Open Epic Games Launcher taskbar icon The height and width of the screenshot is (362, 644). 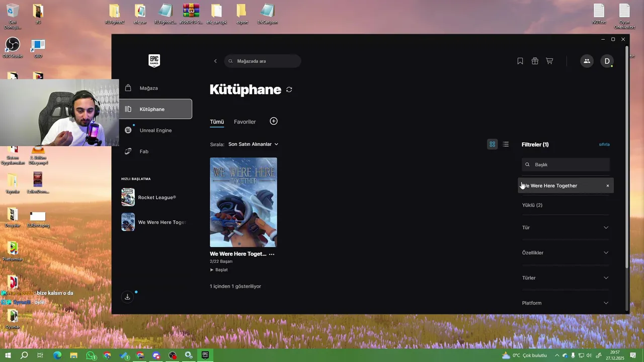(205, 355)
